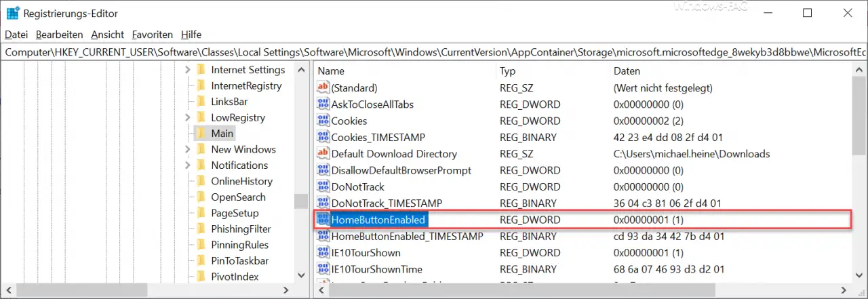Open the Hilfe menu

click(191, 35)
